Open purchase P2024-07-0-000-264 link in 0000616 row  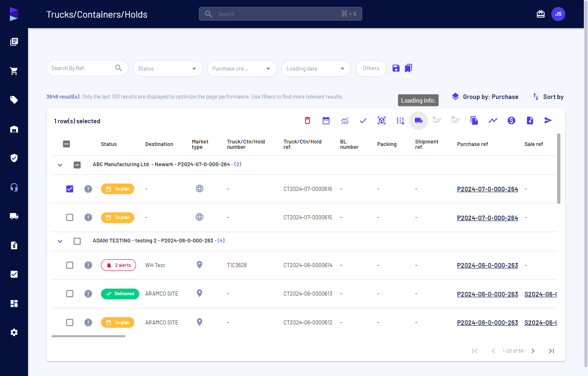[487, 189]
